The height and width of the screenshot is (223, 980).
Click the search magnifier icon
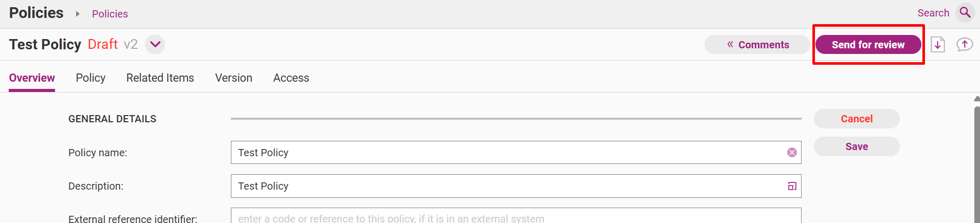click(965, 12)
